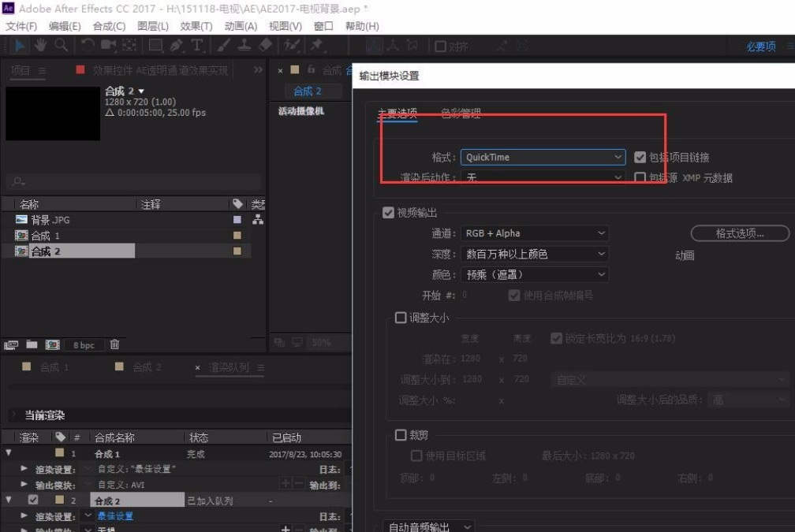Open the Project panel menu icon

[42, 70]
